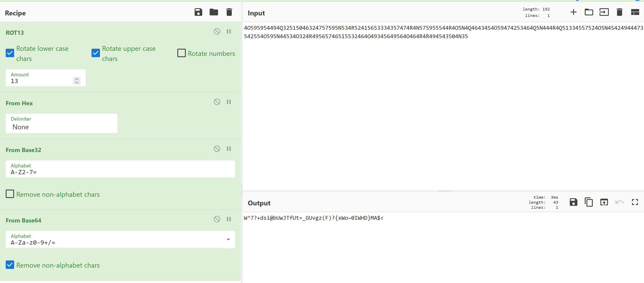Screen dimensions: 644x283
Task: Load a saved recipe via folder icon
Action: point(213,12)
